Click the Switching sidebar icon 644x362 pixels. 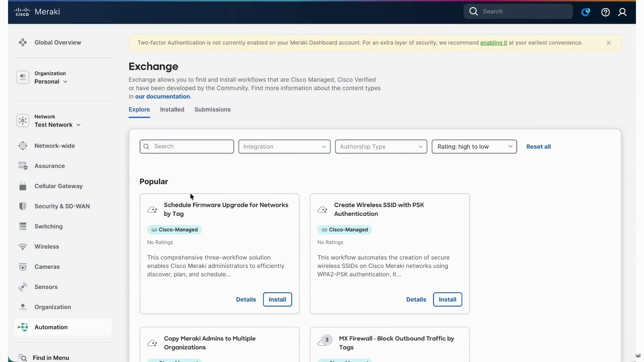[23, 226]
